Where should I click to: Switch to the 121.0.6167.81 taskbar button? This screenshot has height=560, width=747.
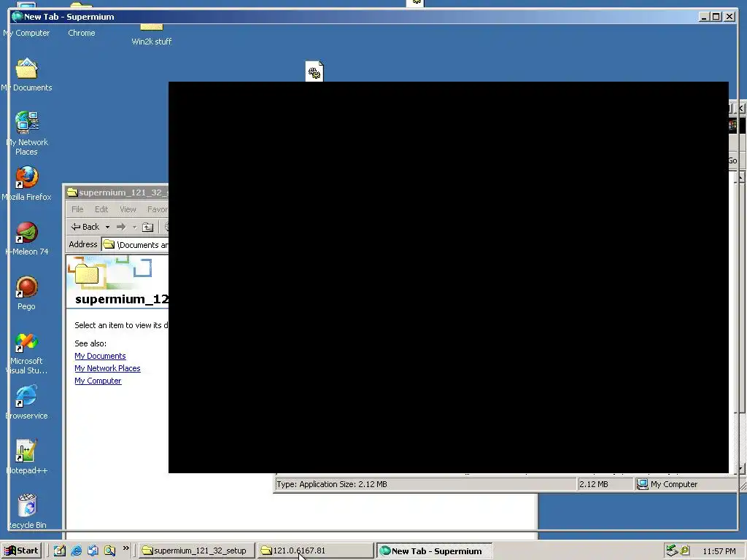(315, 551)
